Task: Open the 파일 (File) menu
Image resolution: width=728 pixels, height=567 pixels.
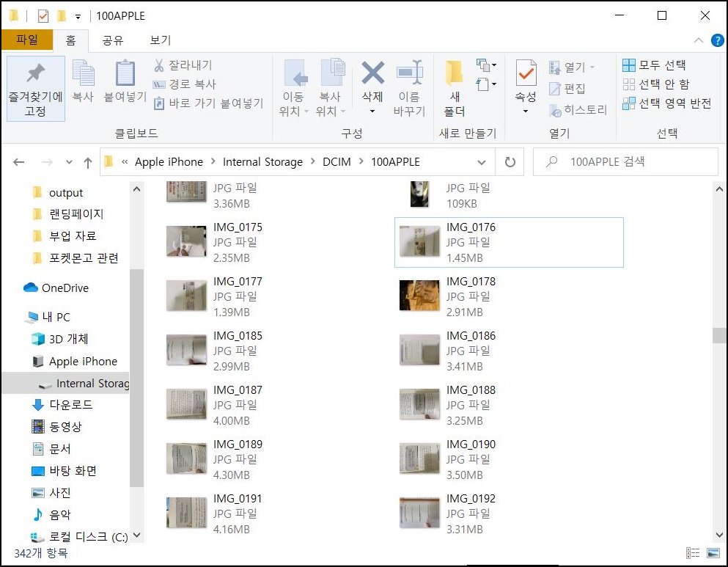Action: (x=28, y=40)
